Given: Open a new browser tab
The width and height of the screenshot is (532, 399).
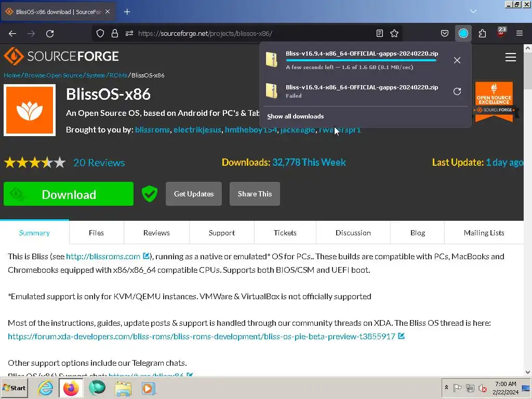Looking at the screenshot, I should coord(127,12).
